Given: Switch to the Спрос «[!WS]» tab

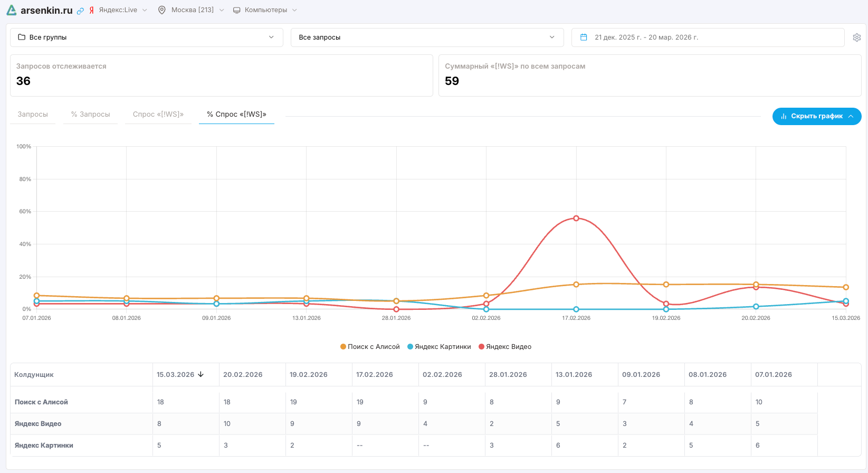Looking at the screenshot, I should (158, 115).
